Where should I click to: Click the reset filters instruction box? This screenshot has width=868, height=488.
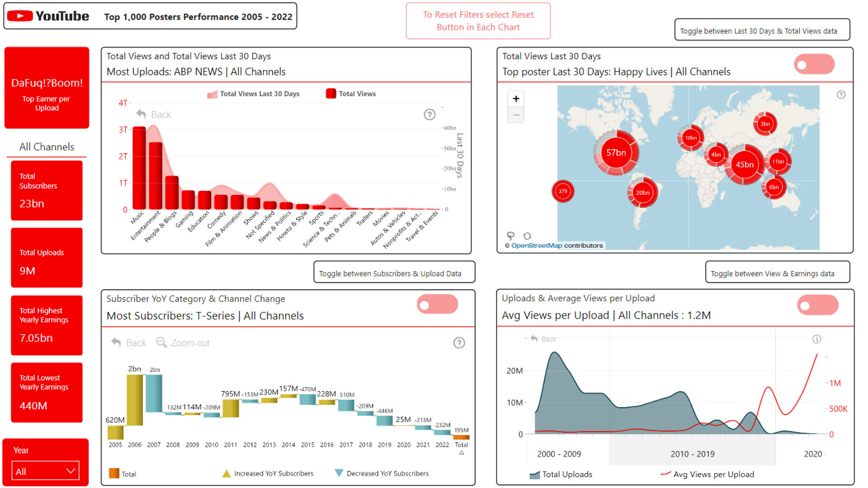click(478, 21)
